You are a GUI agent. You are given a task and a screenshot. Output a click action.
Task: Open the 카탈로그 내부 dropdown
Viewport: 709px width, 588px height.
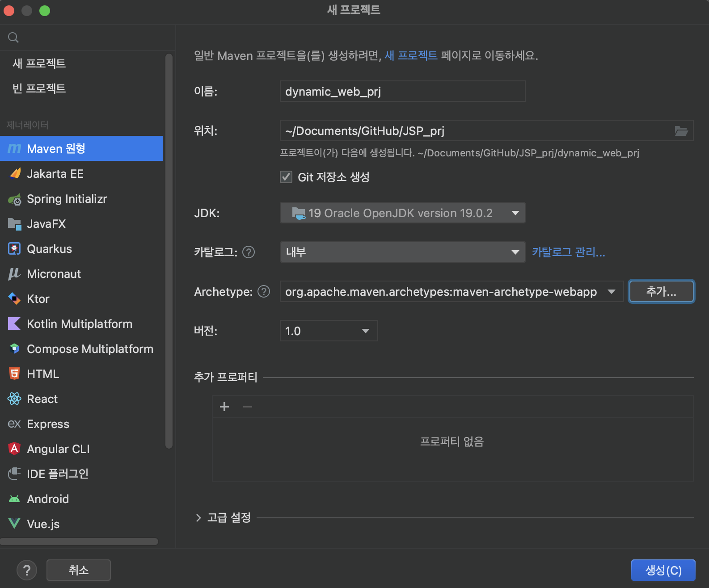tap(402, 252)
